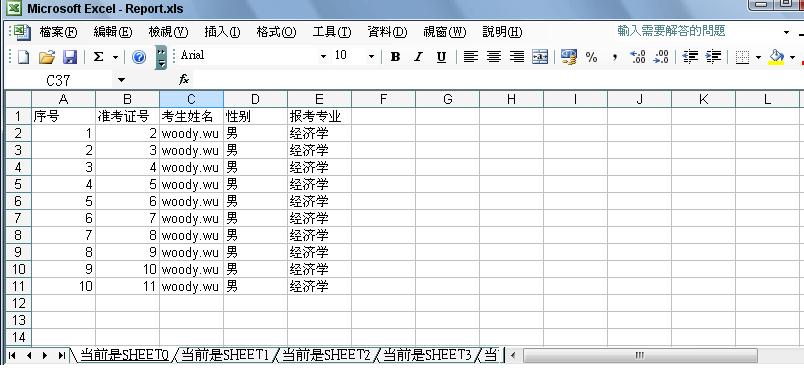Open the blue Help question mark icon
The image size is (804, 368).
pos(138,57)
